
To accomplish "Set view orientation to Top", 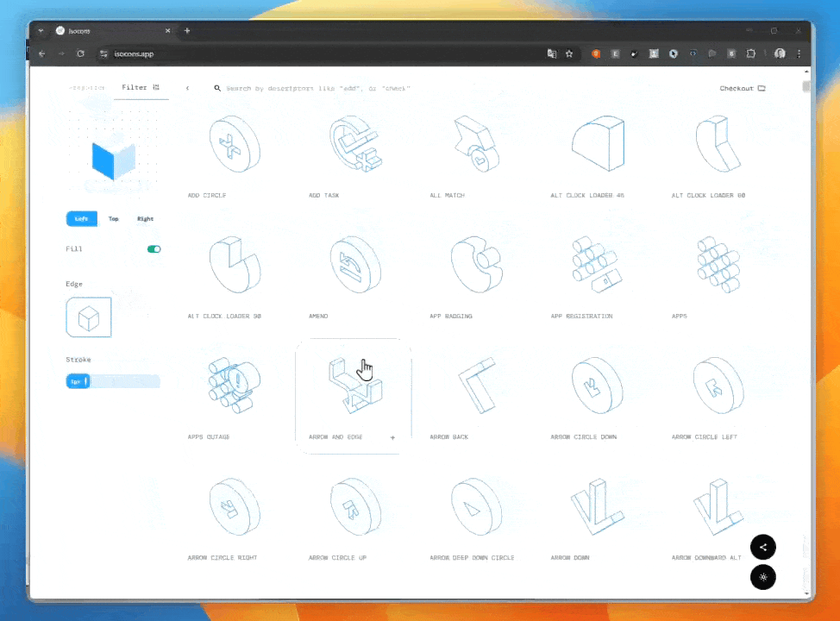I will [113, 219].
